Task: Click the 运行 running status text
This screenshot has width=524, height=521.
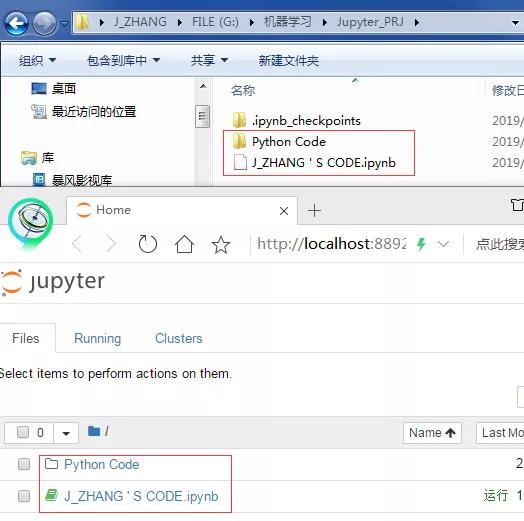Action: click(496, 495)
